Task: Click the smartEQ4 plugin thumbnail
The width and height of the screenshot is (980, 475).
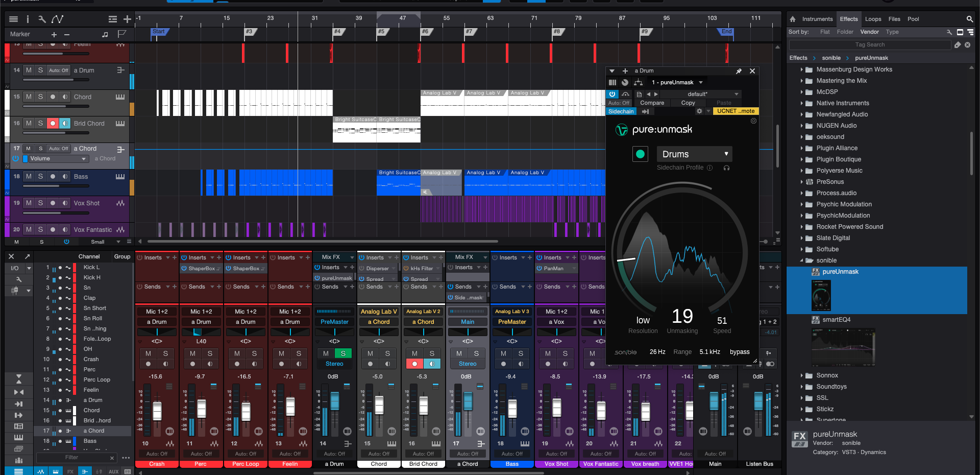Action: coord(843,347)
